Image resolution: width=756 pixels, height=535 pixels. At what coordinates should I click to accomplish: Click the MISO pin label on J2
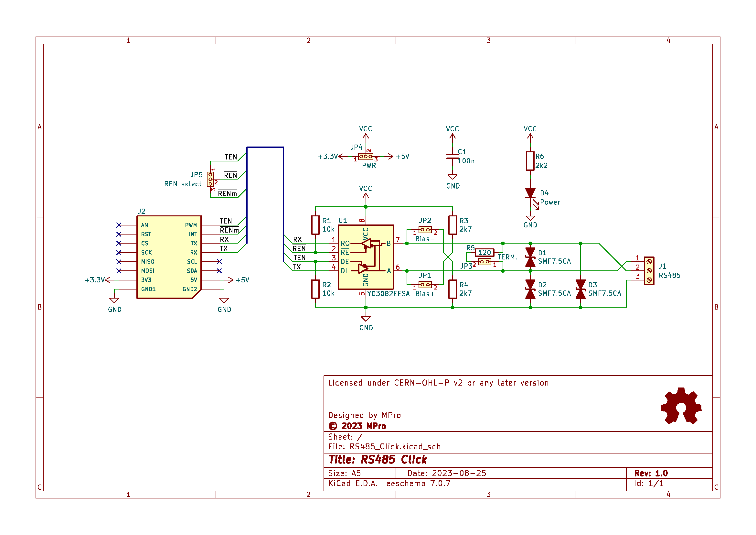tap(147, 262)
